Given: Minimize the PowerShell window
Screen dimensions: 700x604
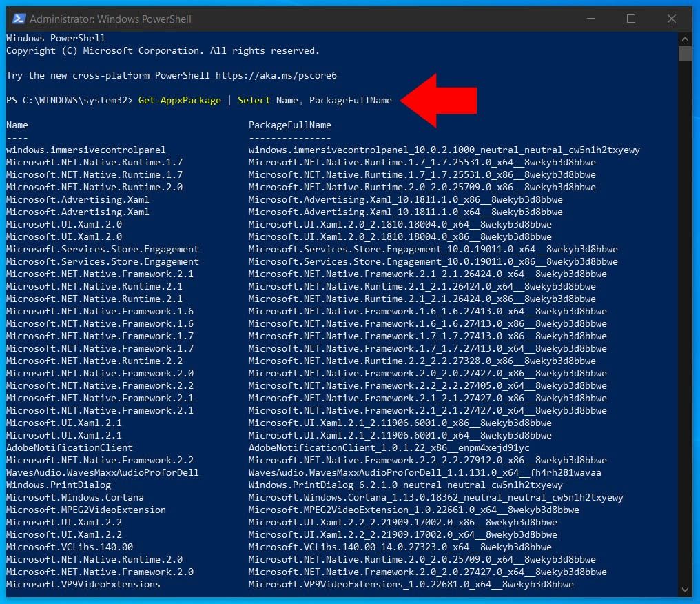Looking at the screenshot, I should [x=591, y=19].
